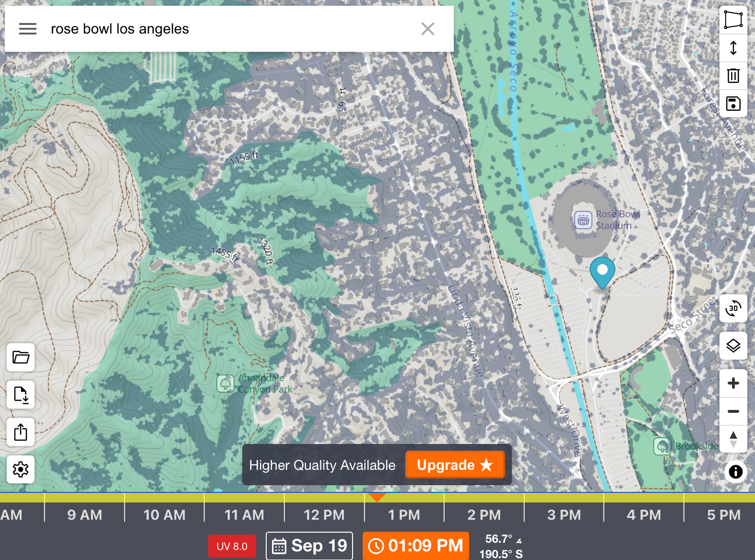
Task: Open the Sep 19 date picker
Action: point(309,546)
